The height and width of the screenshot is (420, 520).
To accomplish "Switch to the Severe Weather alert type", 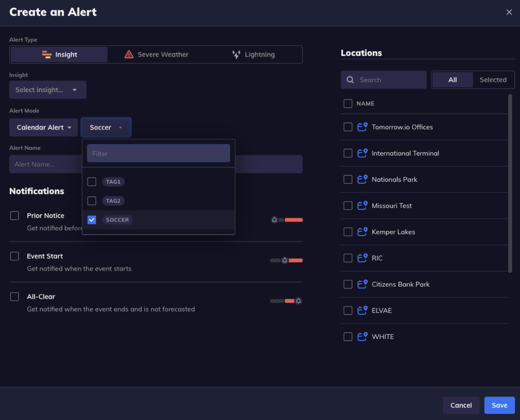I will 156,55.
